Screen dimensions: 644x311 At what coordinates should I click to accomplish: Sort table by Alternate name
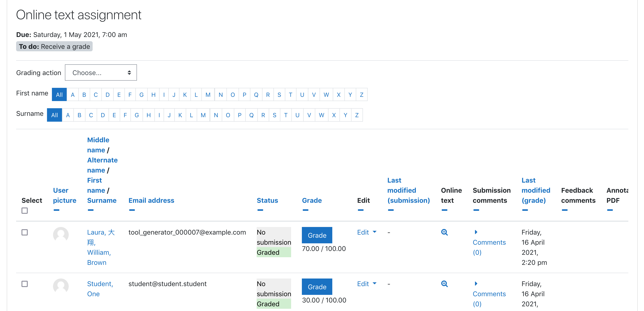pyautogui.click(x=102, y=165)
